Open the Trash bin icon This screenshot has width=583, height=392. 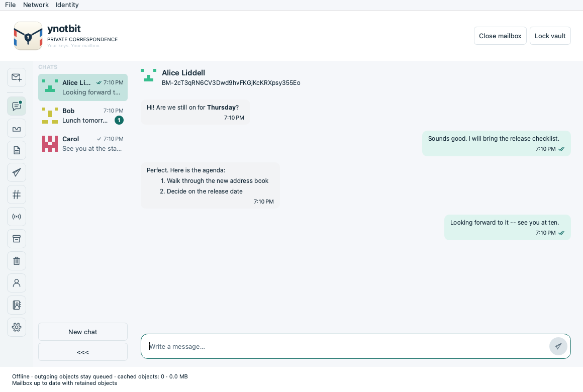pos(17,261)
